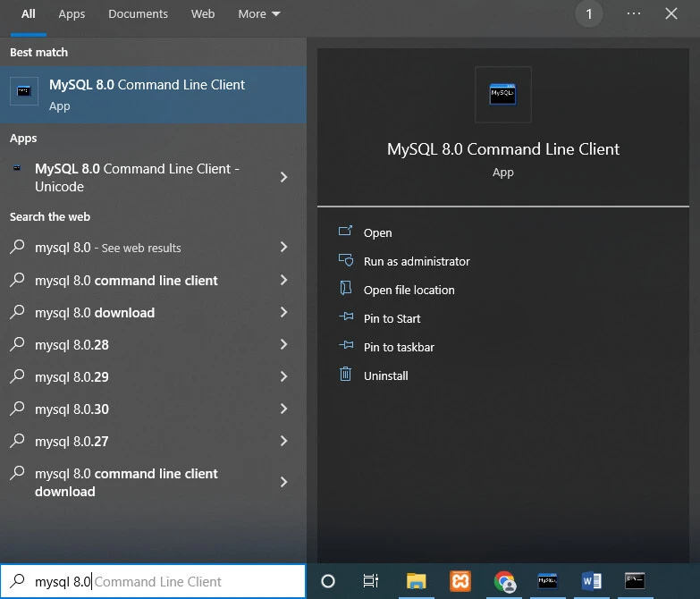The height and width of the screenshot is (599, 700).
Task: Switch to Microsoft Word taskbar icon
Action: point(591,581)
